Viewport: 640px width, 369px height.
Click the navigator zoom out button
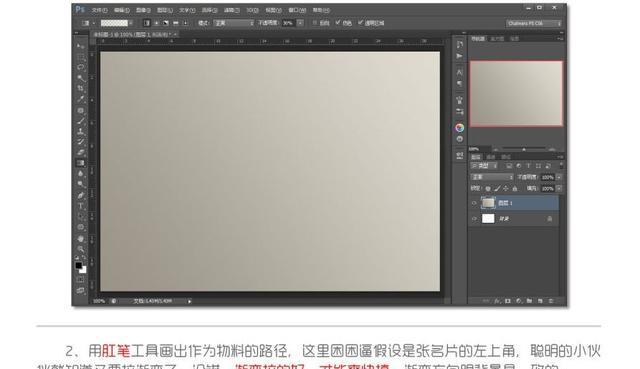click(496, 149)
